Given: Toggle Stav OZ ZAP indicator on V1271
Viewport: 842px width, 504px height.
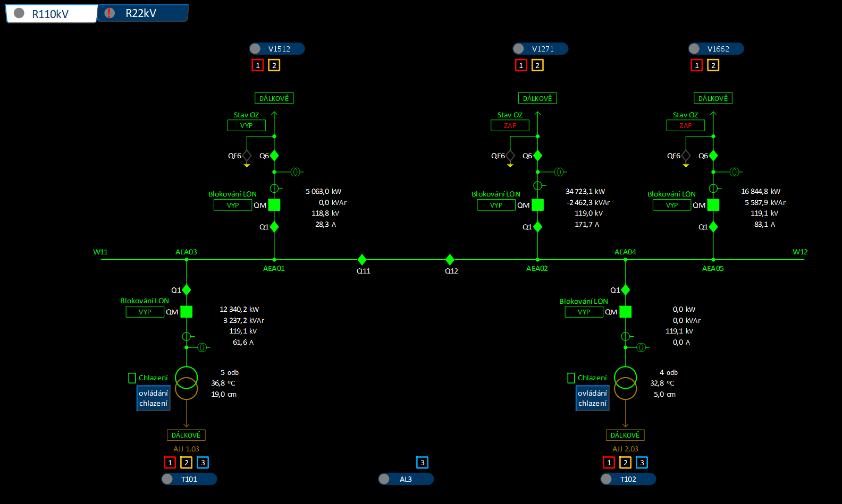Looking at the screenshot, I should pos(510,126).
